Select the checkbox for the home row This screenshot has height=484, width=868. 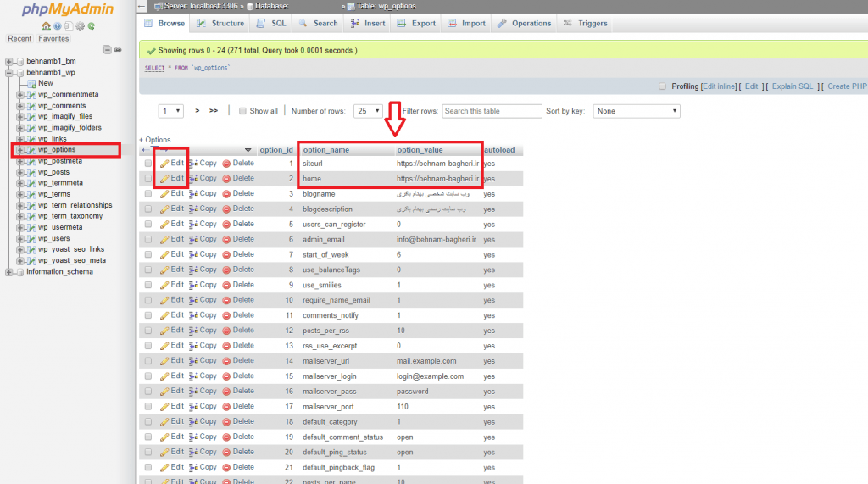(148, 179)
